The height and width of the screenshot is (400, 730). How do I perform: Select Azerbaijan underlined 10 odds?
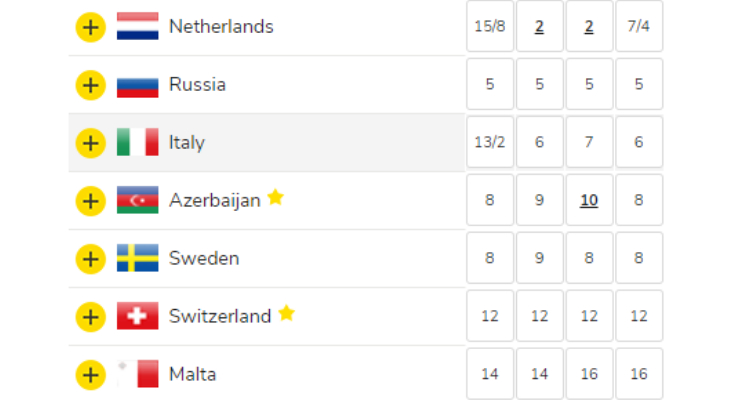coord(589,200)
